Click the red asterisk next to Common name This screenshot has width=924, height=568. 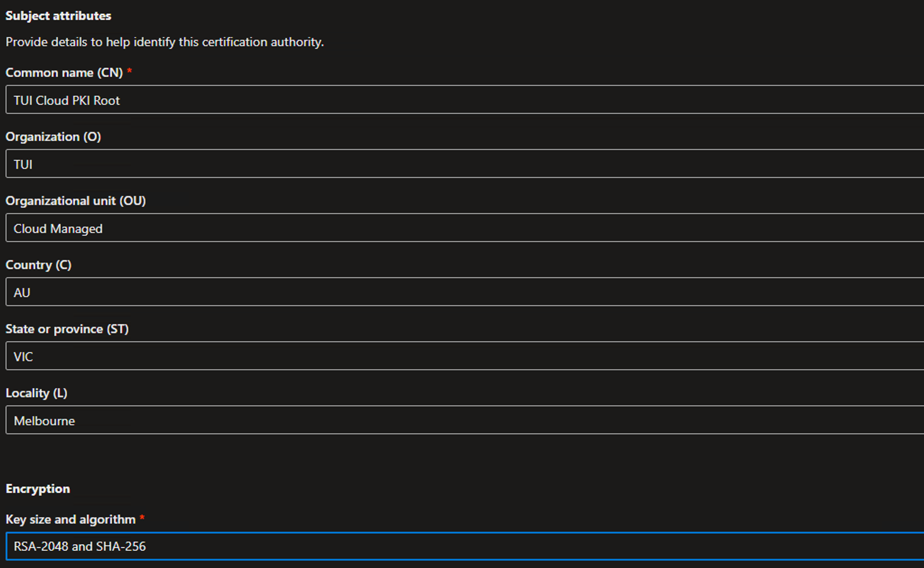point(130,71)
